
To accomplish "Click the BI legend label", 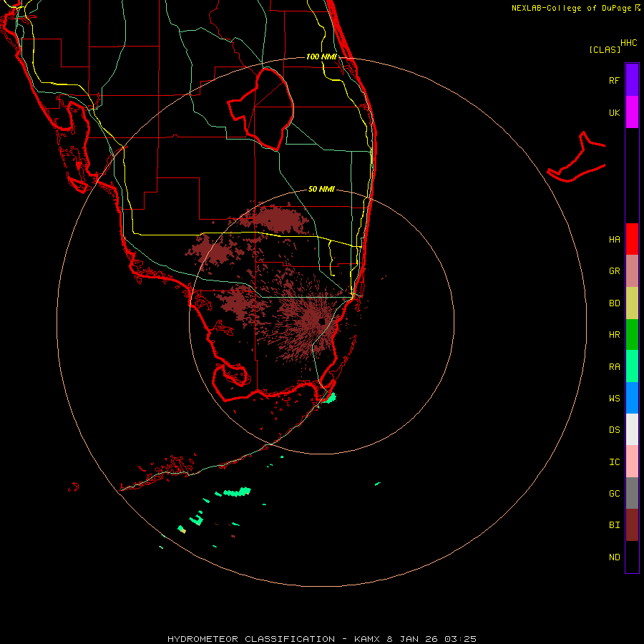I will coord(614,525).
